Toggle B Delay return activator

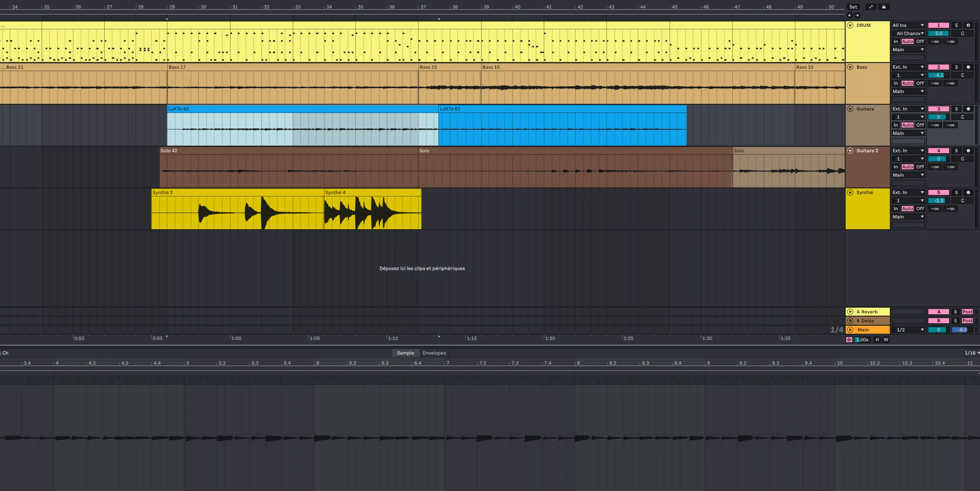[x=939, y=321]
